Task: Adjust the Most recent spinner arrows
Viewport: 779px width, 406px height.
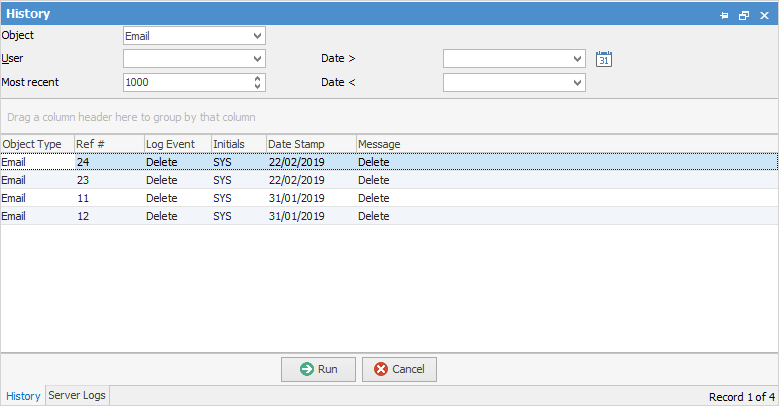Action: point(258,83)
